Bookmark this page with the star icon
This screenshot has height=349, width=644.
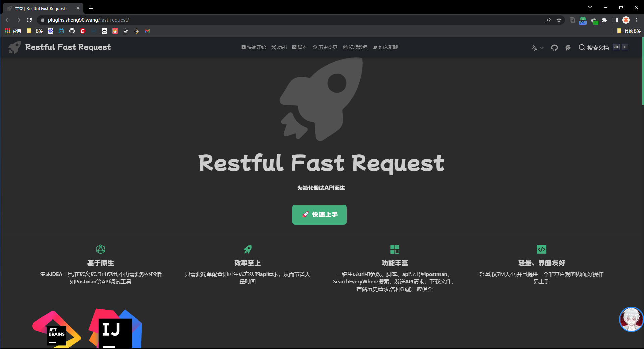[559, 20]
